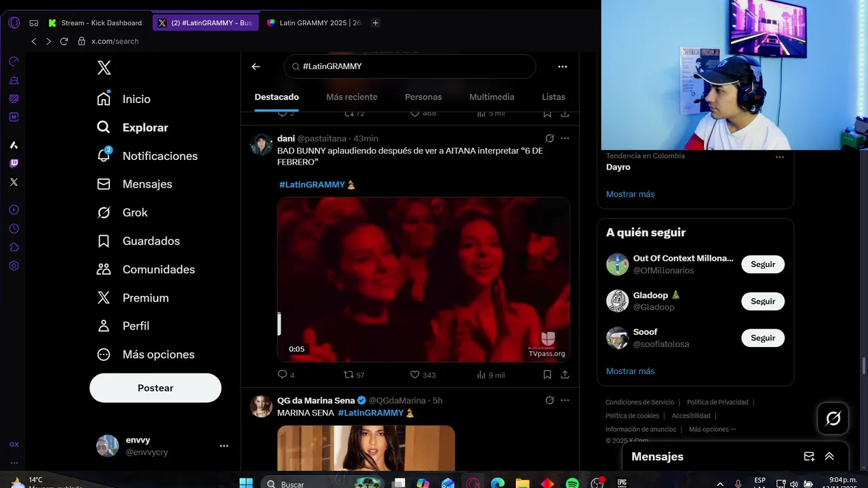Click the Postear button
The image size is (868, 488).
155,388
